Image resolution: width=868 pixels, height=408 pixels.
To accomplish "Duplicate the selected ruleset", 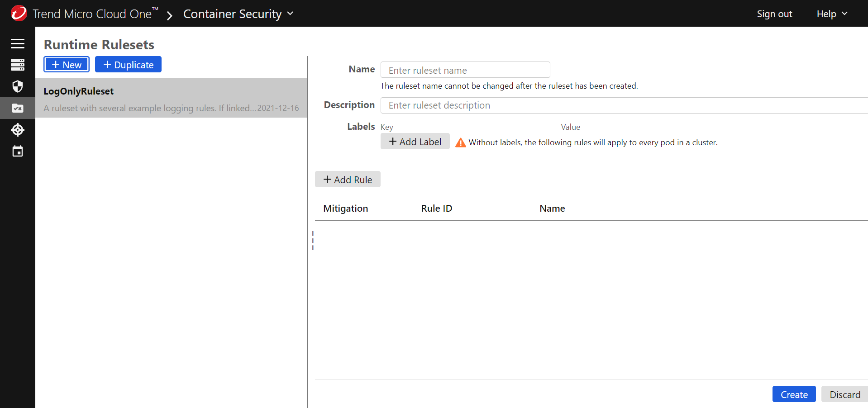I will [128, 65].
